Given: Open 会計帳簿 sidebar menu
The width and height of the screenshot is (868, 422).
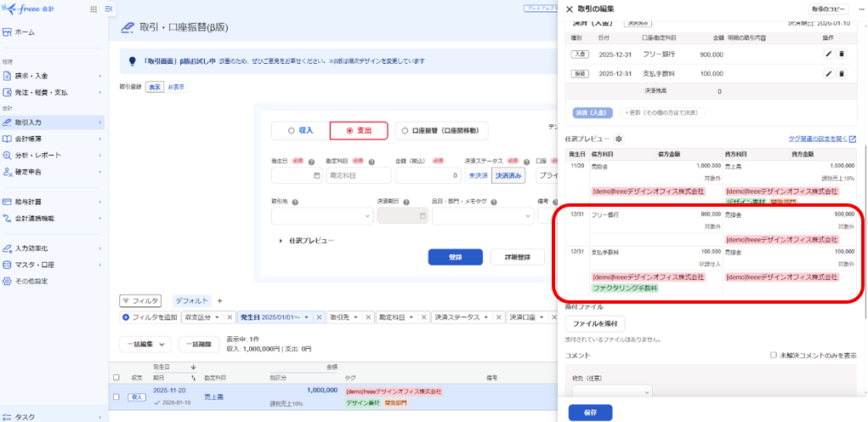Looking at the screenshot, I should tap(53, 139).
